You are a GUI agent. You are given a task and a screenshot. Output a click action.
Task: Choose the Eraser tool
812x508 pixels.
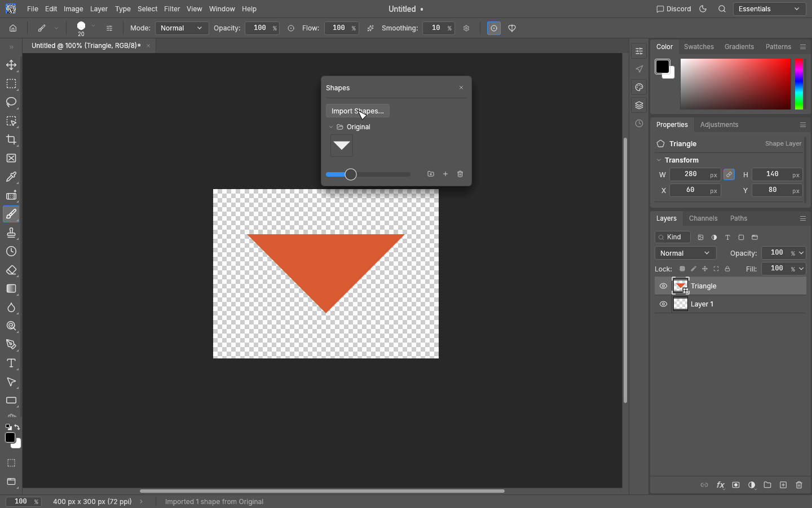click(x=11, y=270)
